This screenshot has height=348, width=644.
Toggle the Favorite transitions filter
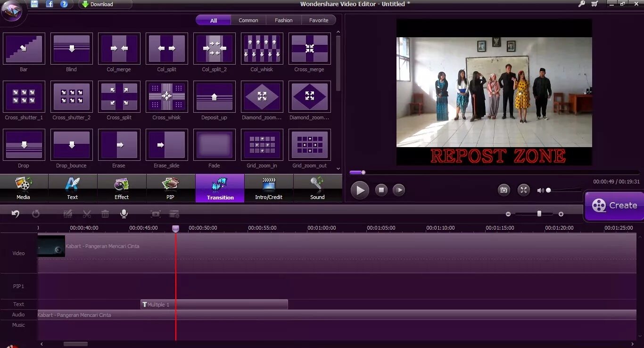[319, 20]
